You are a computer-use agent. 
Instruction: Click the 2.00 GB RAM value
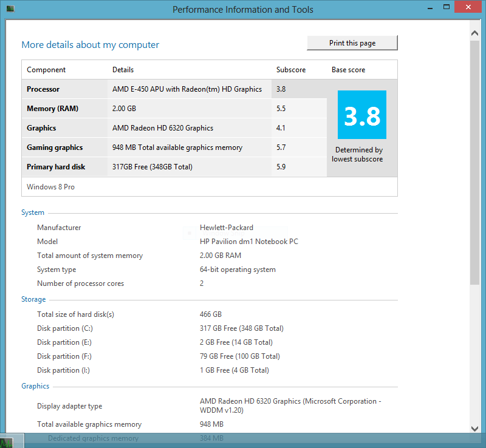click(221, 256)
